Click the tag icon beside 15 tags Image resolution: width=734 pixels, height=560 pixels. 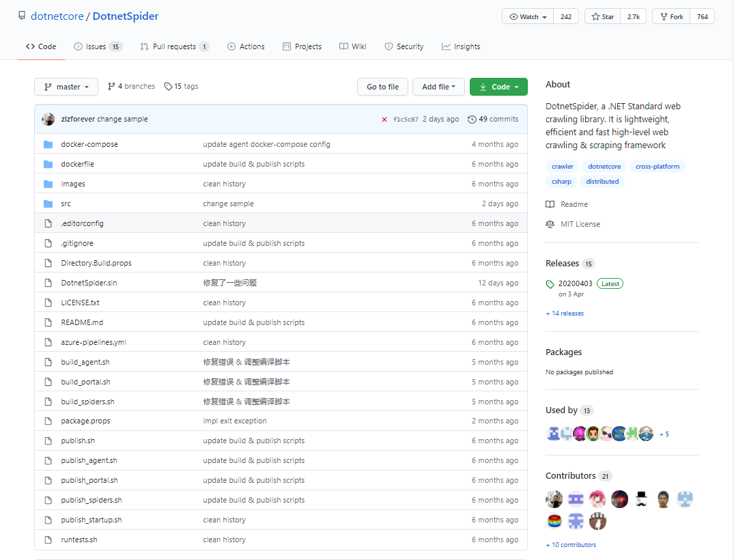click(167, 86)
